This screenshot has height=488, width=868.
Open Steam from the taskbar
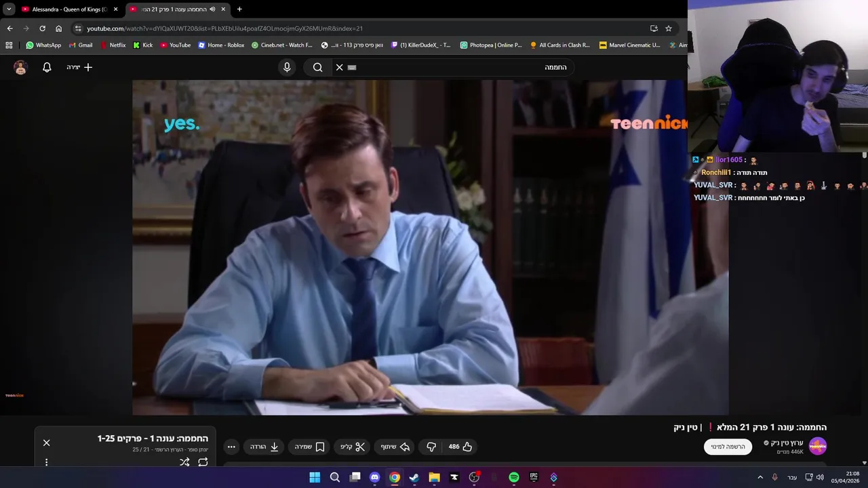[x=414, y=477]
